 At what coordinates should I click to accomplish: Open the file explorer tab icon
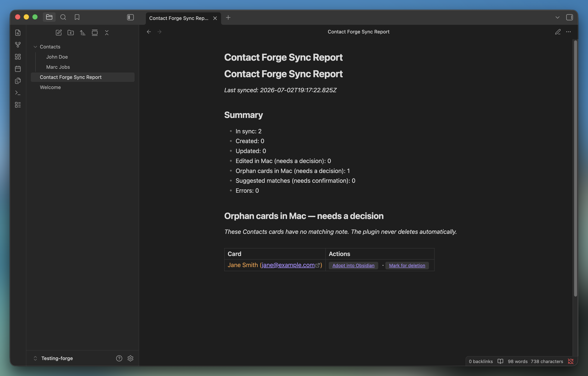point(49,17)
